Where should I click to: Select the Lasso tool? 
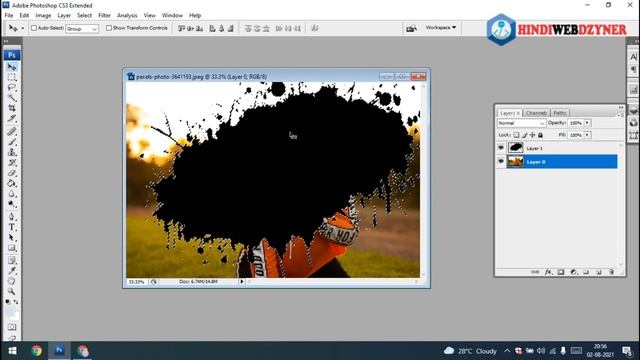click(x=12, y=87)
